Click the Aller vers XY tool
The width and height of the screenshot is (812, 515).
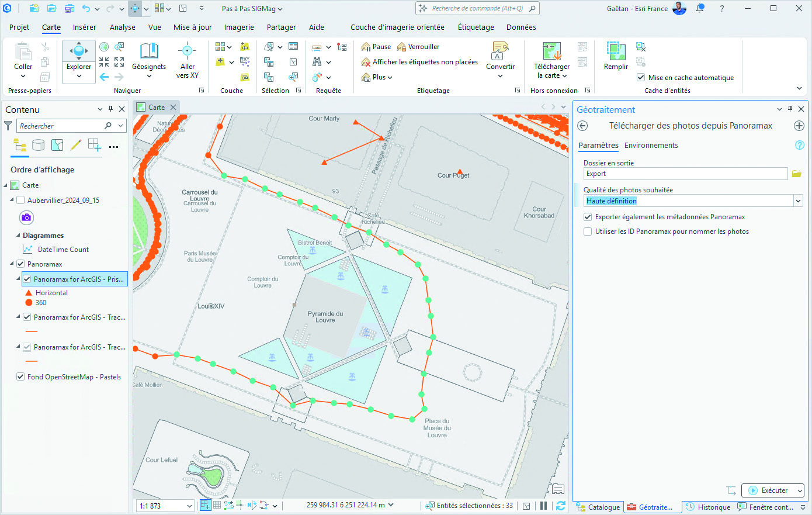point(187,61)
